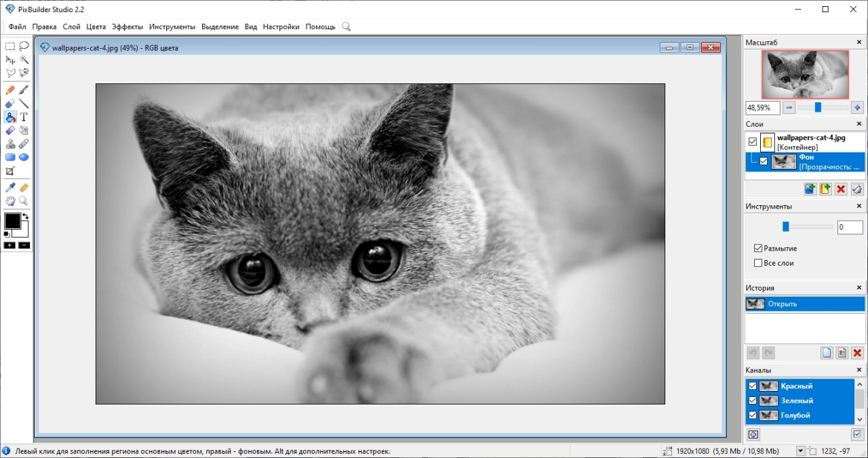Open the Выделение menu
The image size is (868, 458).
tap(220, 26)
